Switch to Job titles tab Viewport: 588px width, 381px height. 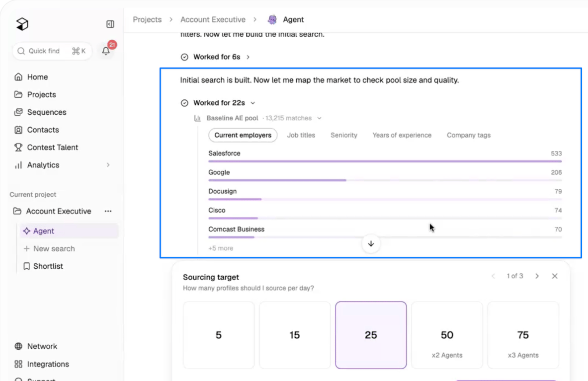click(x=301, y=135)
